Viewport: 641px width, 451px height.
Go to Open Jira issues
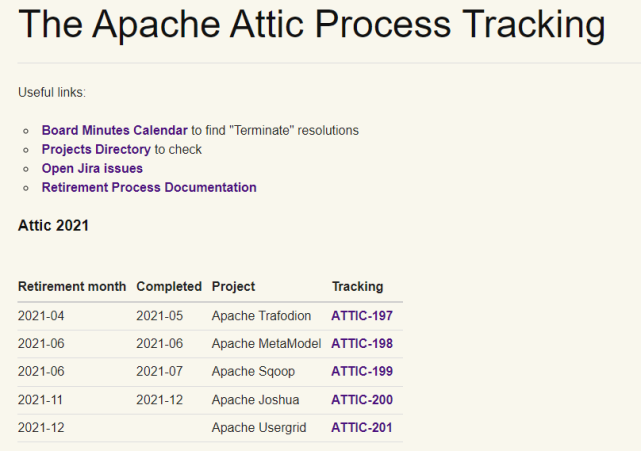coord(92,169)
